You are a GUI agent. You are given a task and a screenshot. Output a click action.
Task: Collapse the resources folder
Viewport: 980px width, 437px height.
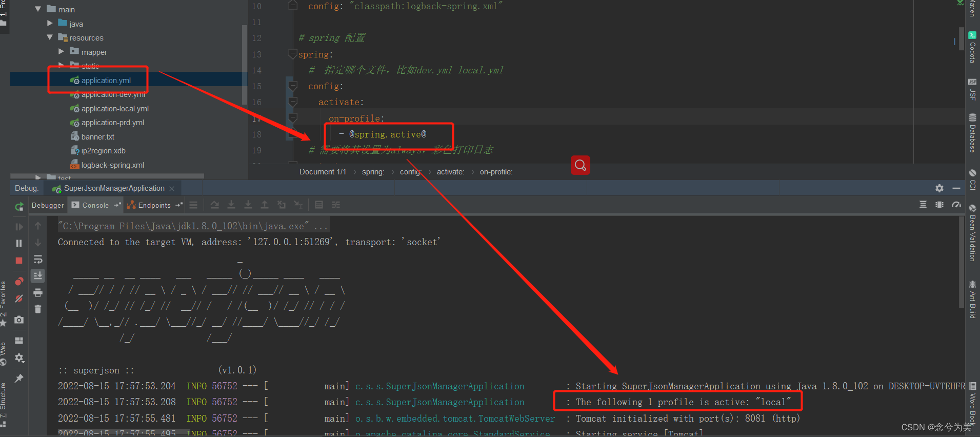pyautogui.click(x=50, y=37)
